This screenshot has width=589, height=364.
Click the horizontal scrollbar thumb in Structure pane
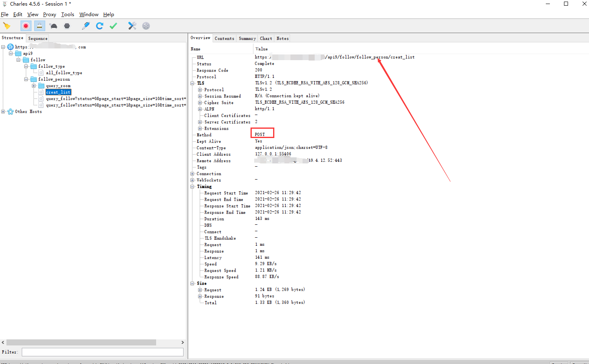point(81,342)
